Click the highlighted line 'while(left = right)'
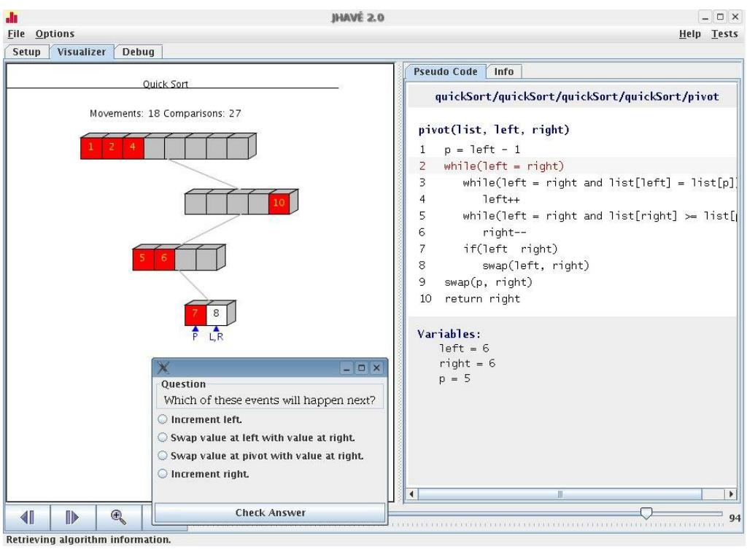 pyautogui.click(x=503, y=166)
